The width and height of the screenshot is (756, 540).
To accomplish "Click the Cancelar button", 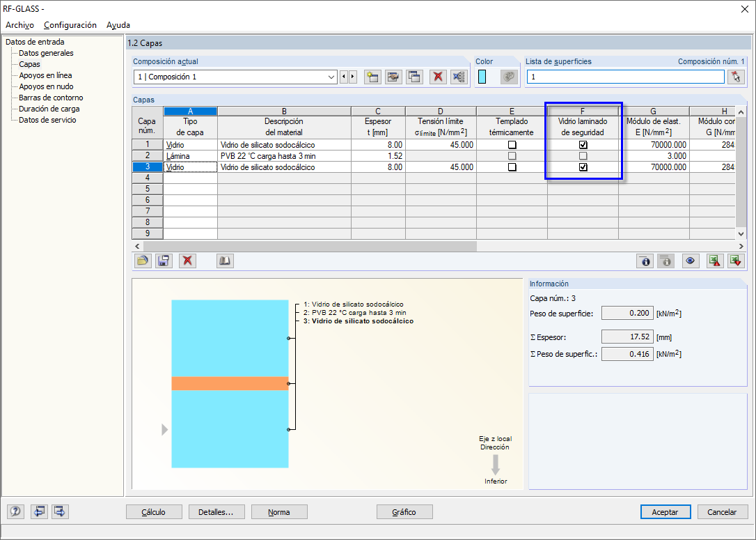I will tap(722, 512).
